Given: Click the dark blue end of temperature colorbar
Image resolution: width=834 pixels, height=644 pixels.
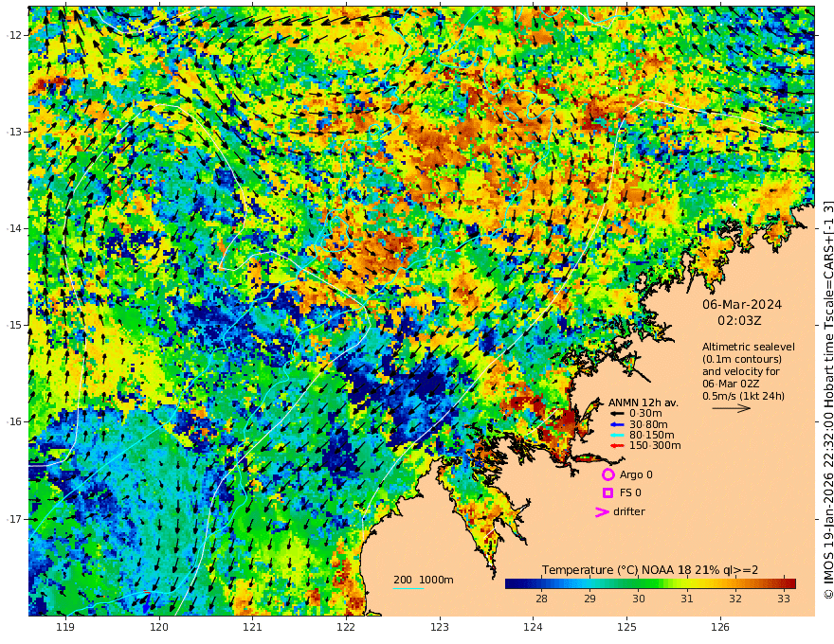Looking at the screenshot, I should (510, 583).
